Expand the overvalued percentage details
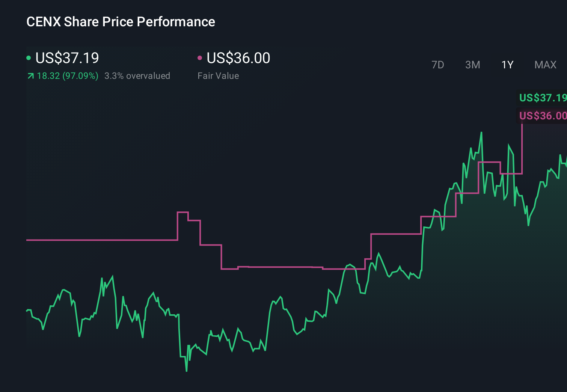This screenshot has width=567, height=392. coord(137,76)
